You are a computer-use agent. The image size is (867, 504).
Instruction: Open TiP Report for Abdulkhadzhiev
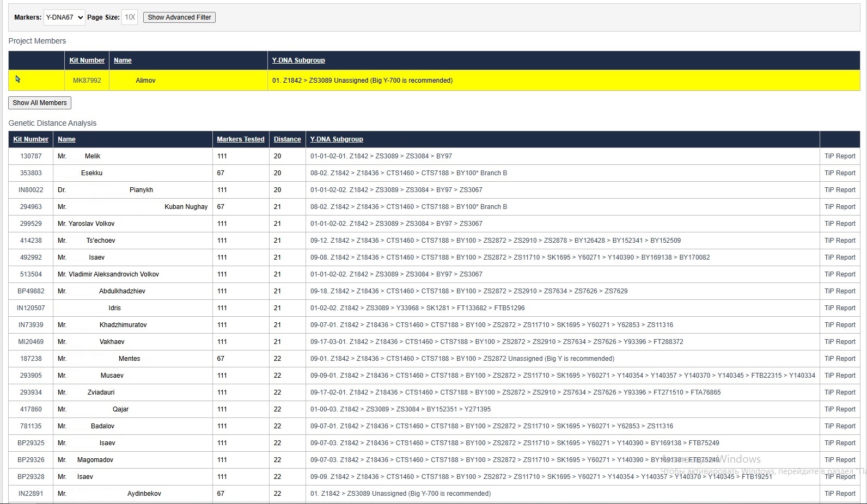(840, 291)
